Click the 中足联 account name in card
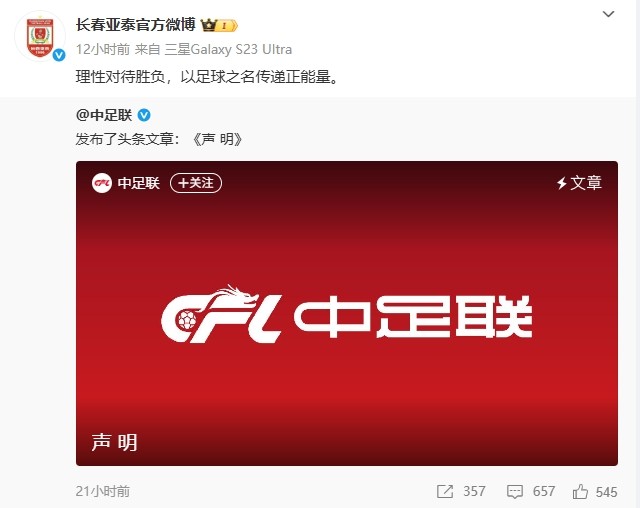 [x=138, y=183]
